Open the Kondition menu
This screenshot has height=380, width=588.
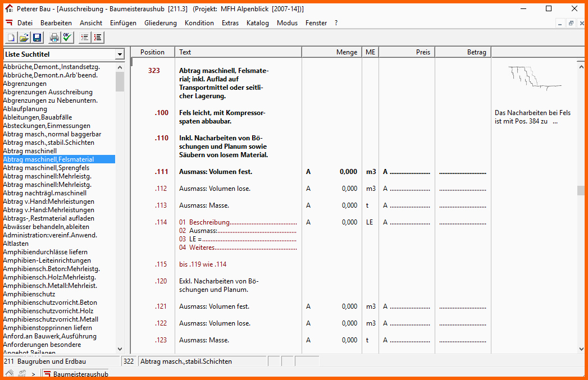point(199,23)
